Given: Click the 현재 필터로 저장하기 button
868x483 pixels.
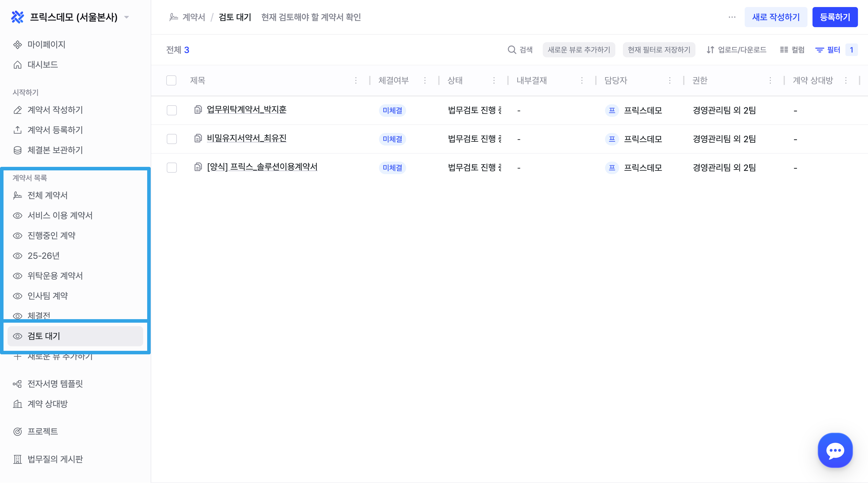Looking at the screenshot, I should (659, 50).
